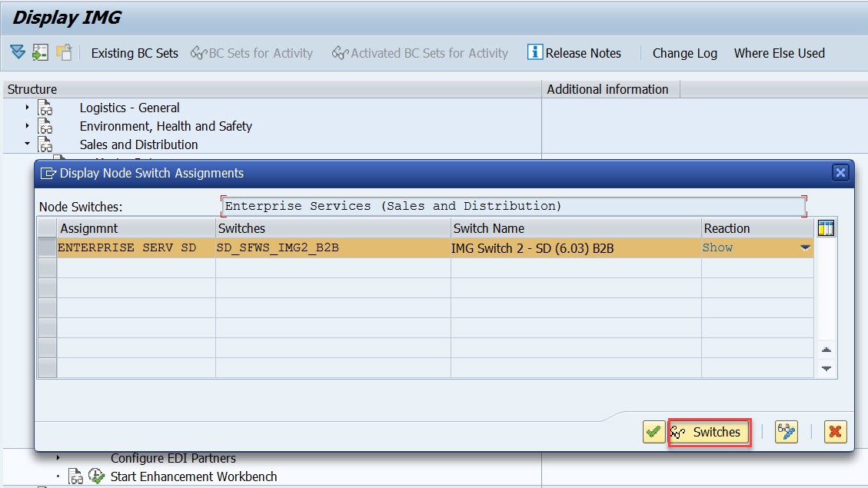
Task: Open the Change Log menu entry
Action: [x=683, y=52]
